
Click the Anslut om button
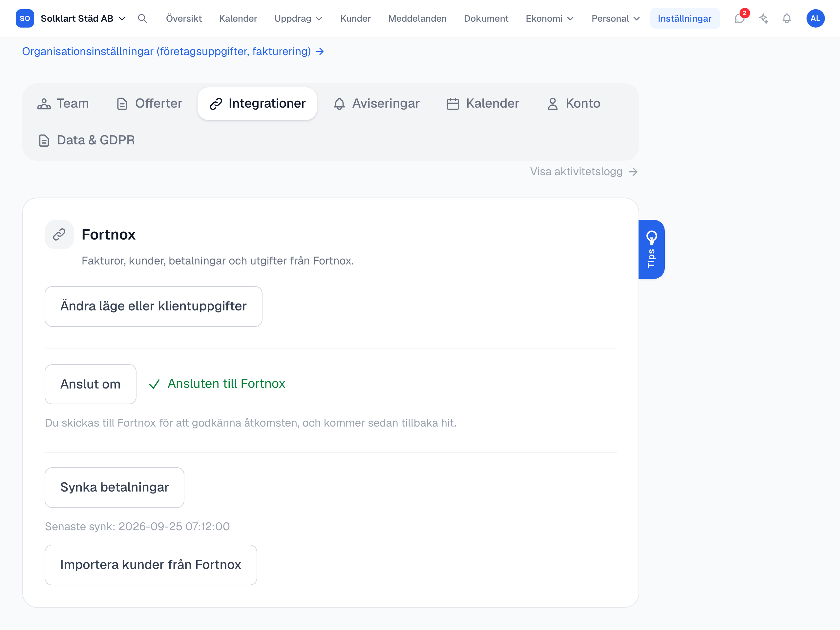tap(90, 384)
